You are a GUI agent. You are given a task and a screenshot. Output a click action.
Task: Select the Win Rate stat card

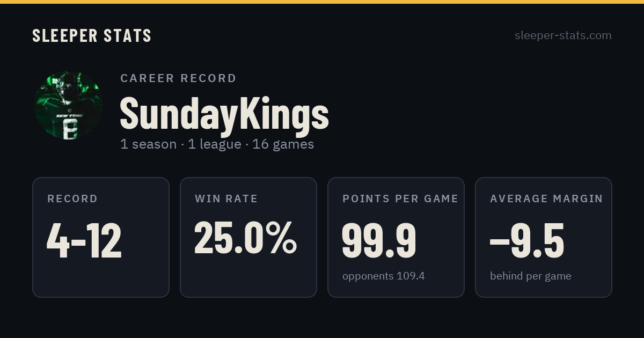pyautogui.click(x=248, y=237)
